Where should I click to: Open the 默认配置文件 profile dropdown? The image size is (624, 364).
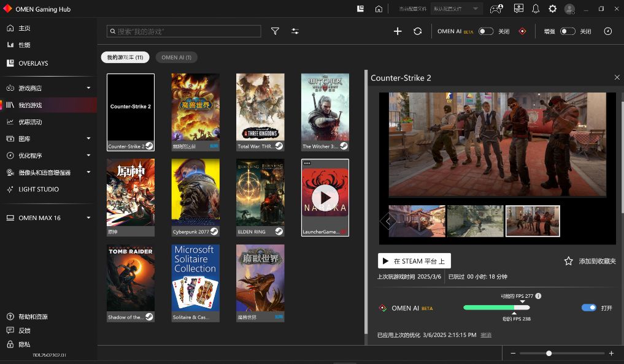tap(456, 9)
